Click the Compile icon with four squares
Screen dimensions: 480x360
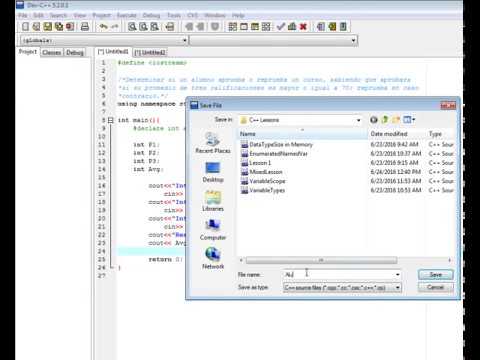pos(233,27)
